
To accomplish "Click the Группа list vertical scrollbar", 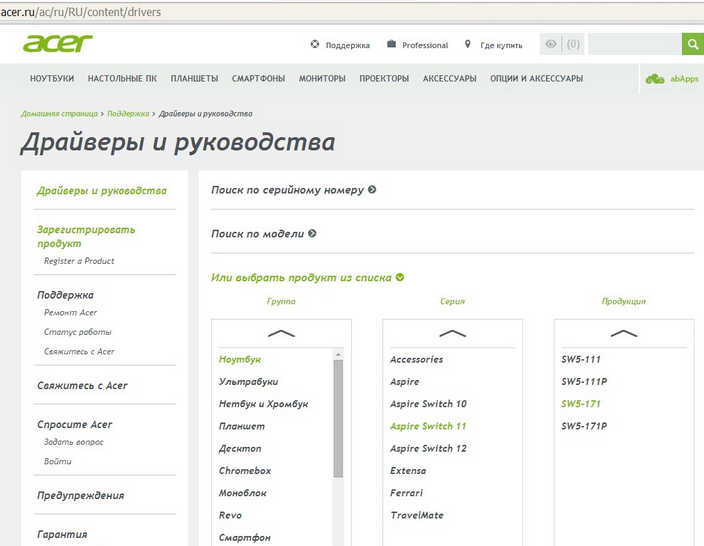I will [x=338, y=418].
